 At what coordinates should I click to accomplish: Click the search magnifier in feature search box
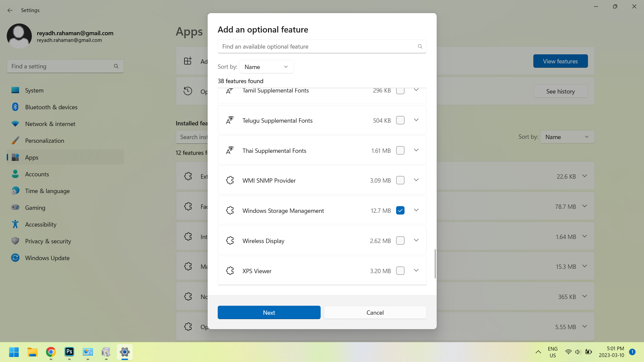click(x=420, y=47)
